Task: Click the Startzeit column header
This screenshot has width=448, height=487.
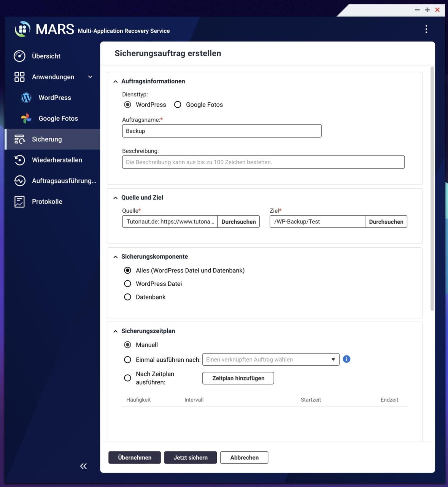Action: click(311, 400)
